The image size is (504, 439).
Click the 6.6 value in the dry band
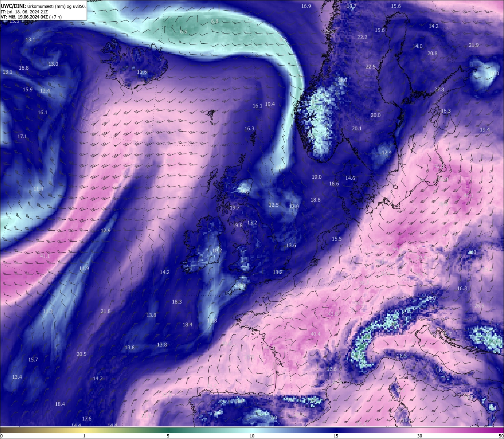click(183, 31)
